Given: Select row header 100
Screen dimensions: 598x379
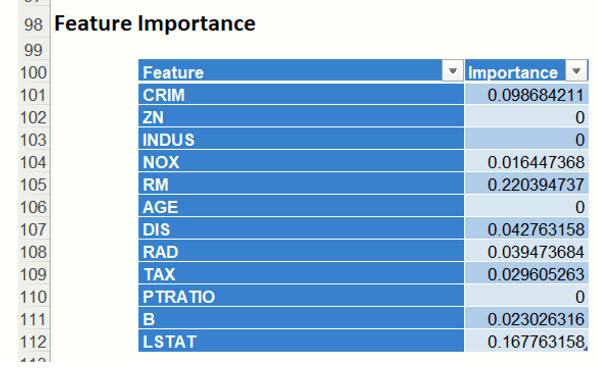Looking at the screenshot, I should pos(34,72).
